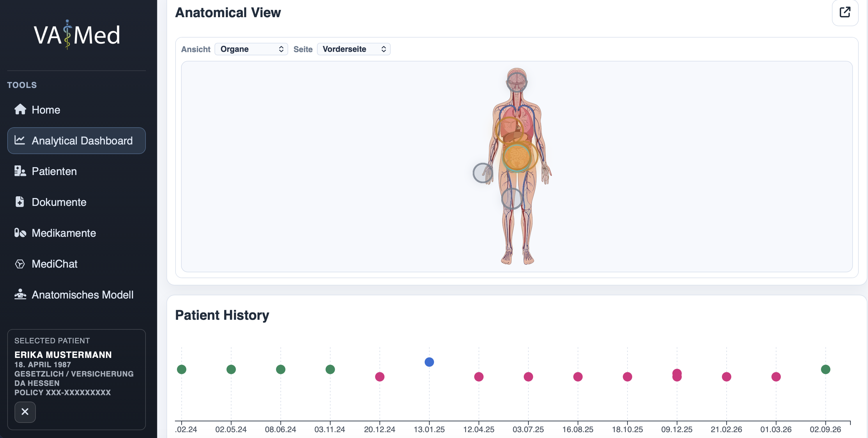Select the pink dot at 18.10.25

click(x=627, y=377)
